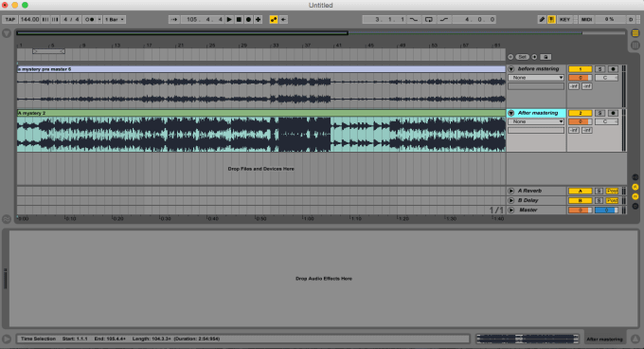Toggle the Follow playback arrow button
Image resolution: width=644 pixels, height=349 pixels.
click(x=173, y=19)
